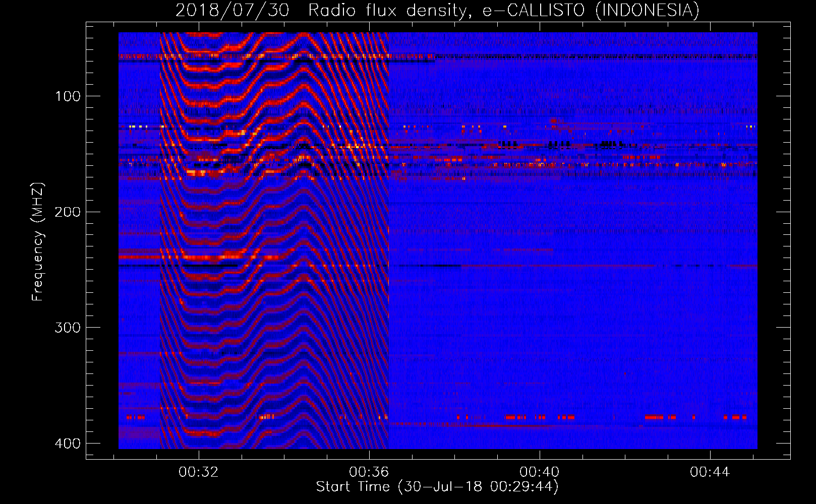The height and width of the screenshot is (504, 816).
Task: Select the 400 MHz frequency tick label
Action: tap(68, 444)
